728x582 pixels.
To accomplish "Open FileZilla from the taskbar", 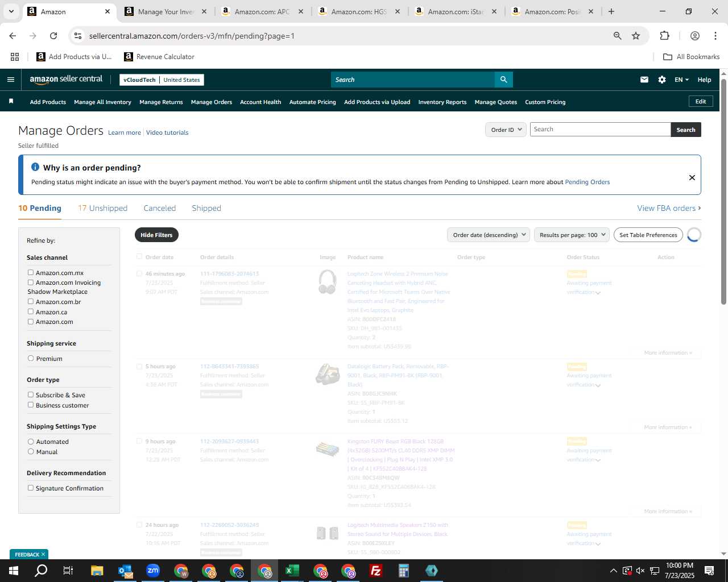I will pyautogui.click(x=375, y=571).
